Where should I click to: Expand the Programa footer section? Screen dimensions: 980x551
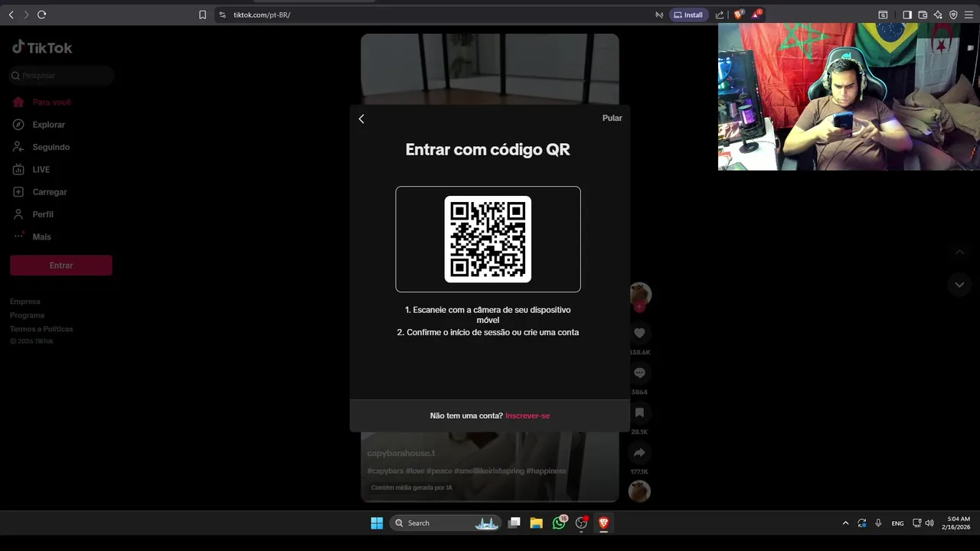tap(27, 315)
